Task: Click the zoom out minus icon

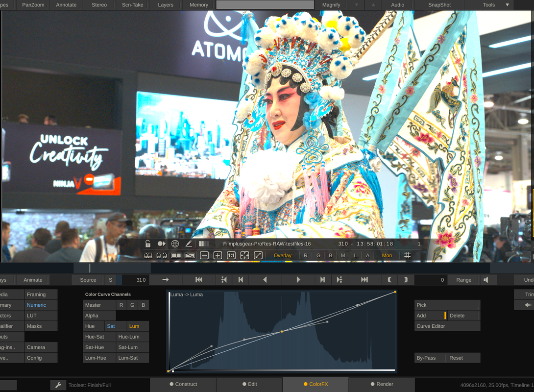Action: [204, 255]
